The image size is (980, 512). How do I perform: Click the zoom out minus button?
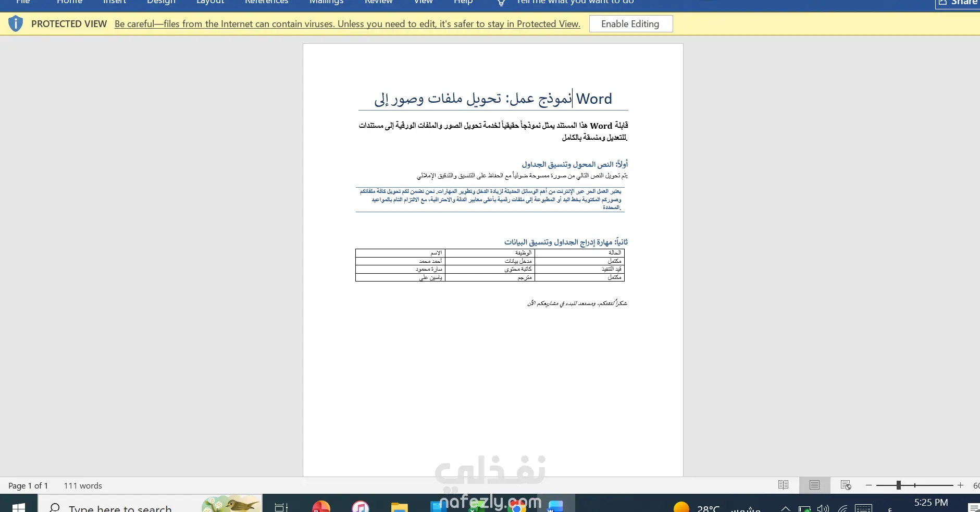point(869,485)
